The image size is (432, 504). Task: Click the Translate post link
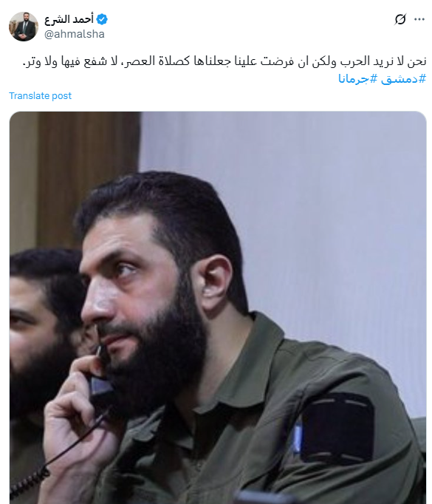pyautogui.click(x=40, y=96)
